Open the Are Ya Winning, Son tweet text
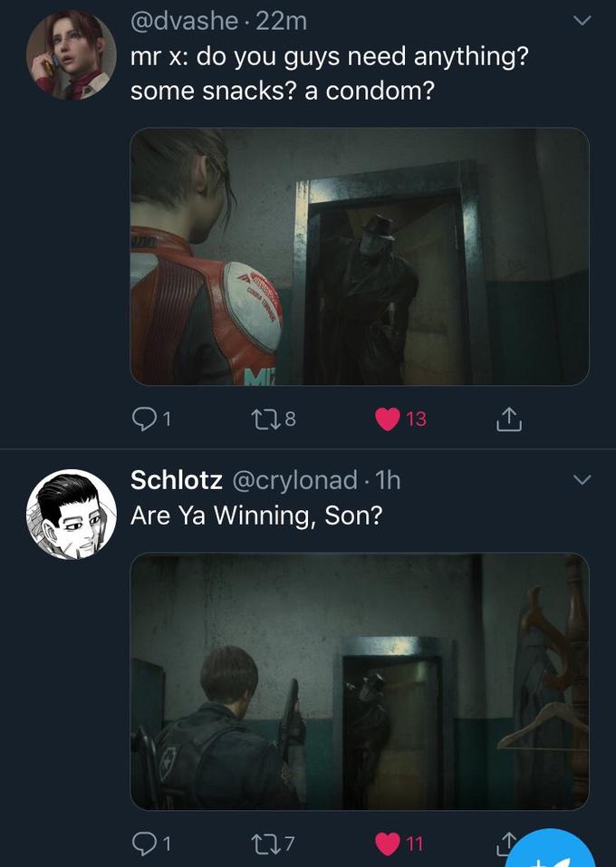Viewport: 616px width, 867px height. click(256, 515)
